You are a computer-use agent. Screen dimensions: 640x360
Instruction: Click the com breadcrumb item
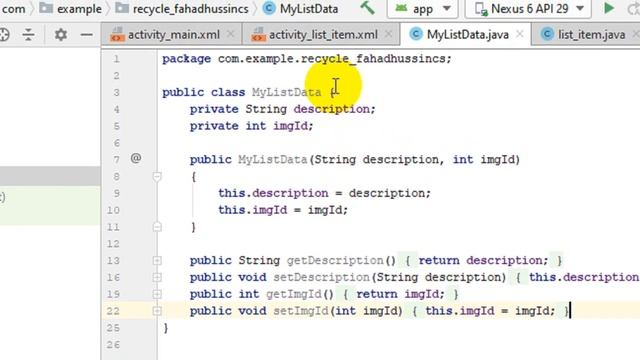[x=13, y=9]
